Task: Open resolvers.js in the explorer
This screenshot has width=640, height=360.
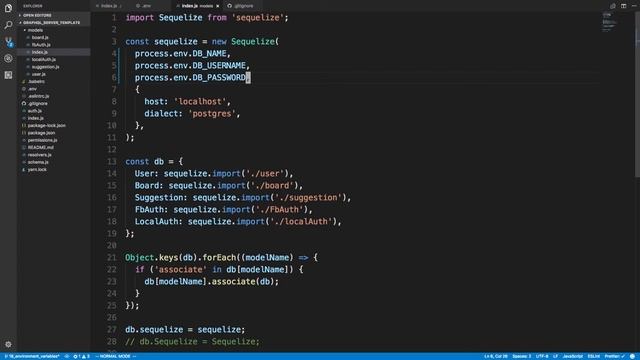Action: (x=40, y=155)
